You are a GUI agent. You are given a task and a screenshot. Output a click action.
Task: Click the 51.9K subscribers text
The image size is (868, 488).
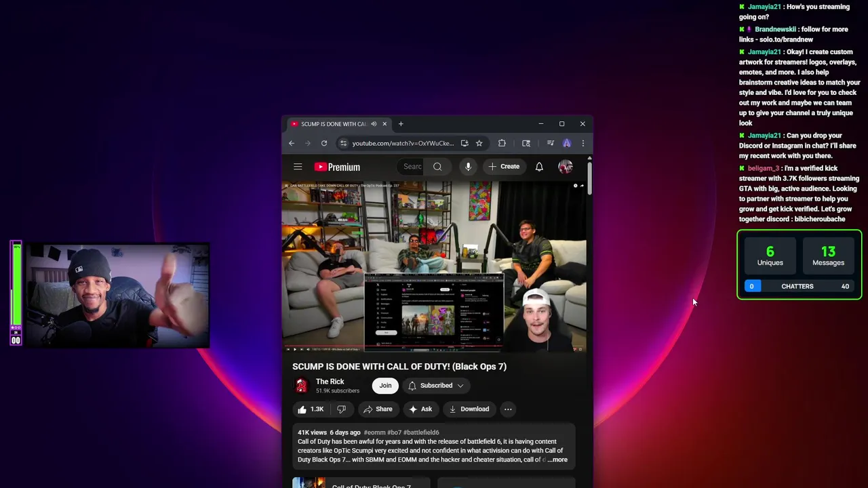[x=338, y=391]
